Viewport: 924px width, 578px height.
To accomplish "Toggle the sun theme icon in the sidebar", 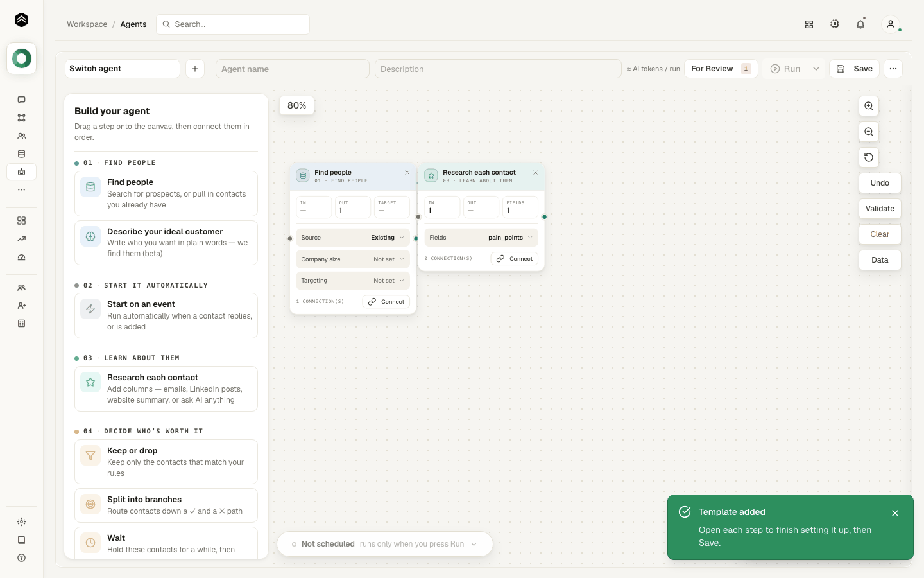I will click(21, 522).
